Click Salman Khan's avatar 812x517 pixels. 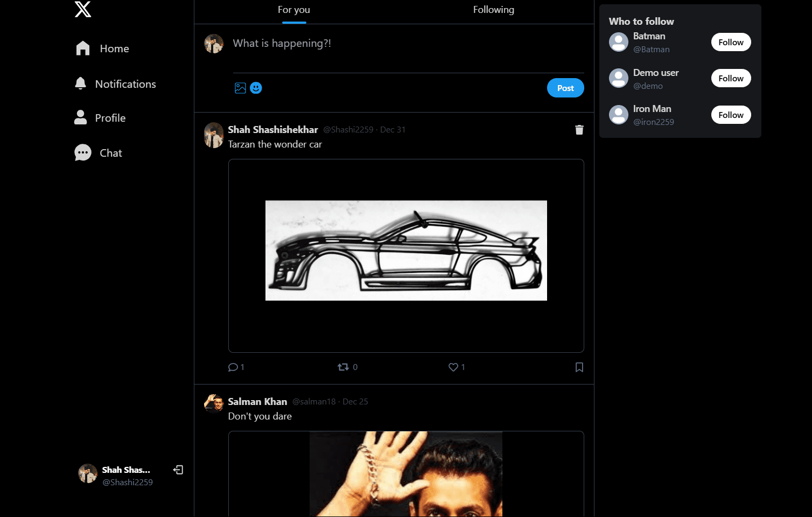tap(214, 402)
